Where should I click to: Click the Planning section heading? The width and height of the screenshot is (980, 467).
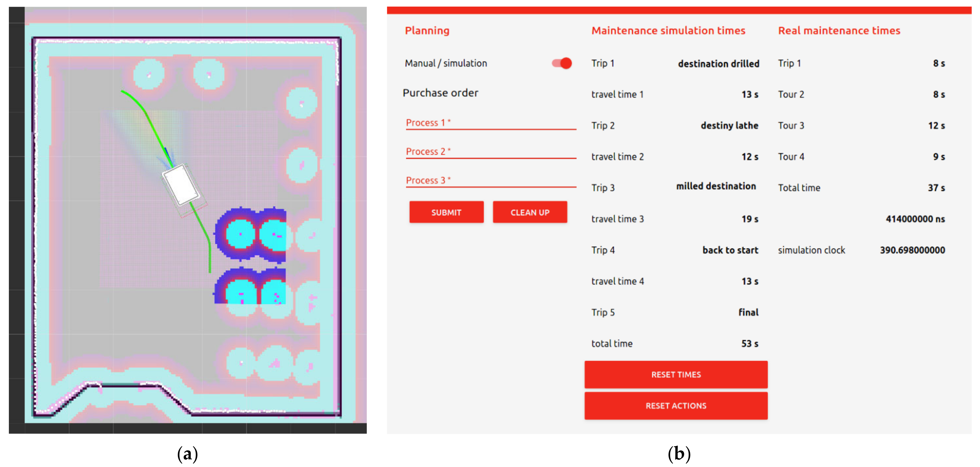427,30
